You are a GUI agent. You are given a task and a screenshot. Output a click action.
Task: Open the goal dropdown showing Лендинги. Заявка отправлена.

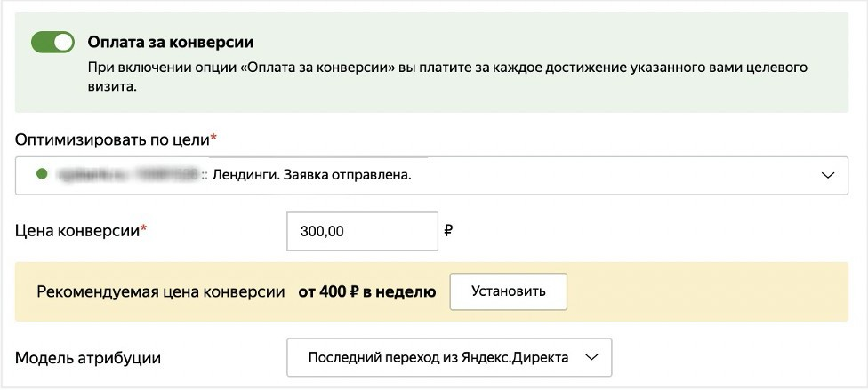427,175
